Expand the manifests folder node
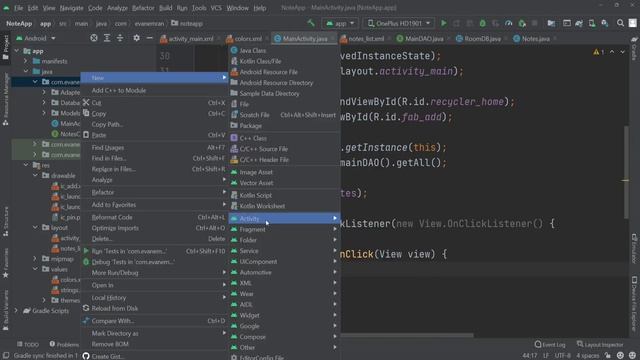640x360 pixels. point(26,61)
